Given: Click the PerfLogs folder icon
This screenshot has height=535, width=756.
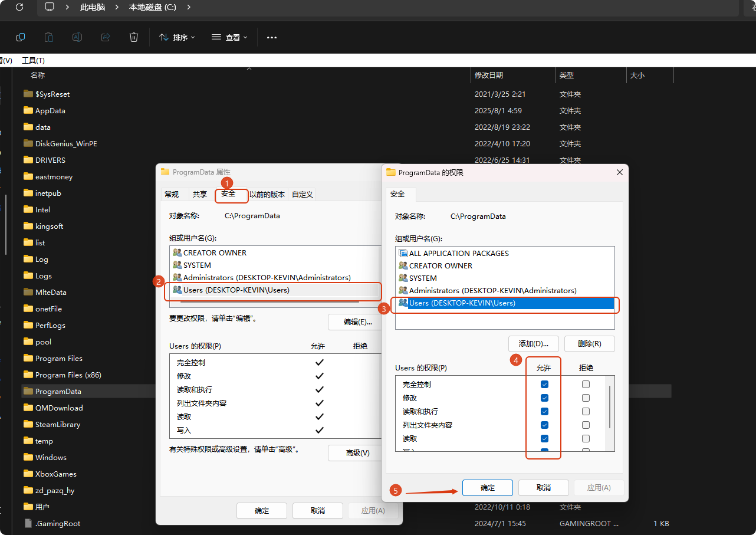Looking at the screenshot, I should point(28,325).
